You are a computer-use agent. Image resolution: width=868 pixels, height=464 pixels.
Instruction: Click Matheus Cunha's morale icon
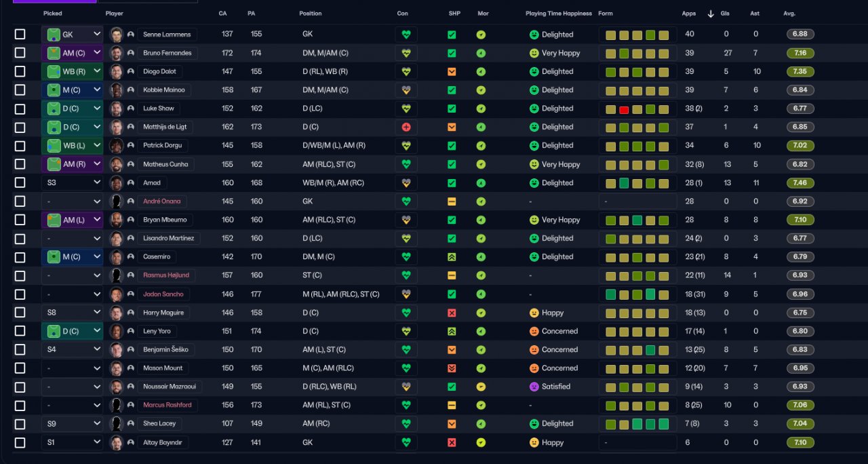coord(481,164)
